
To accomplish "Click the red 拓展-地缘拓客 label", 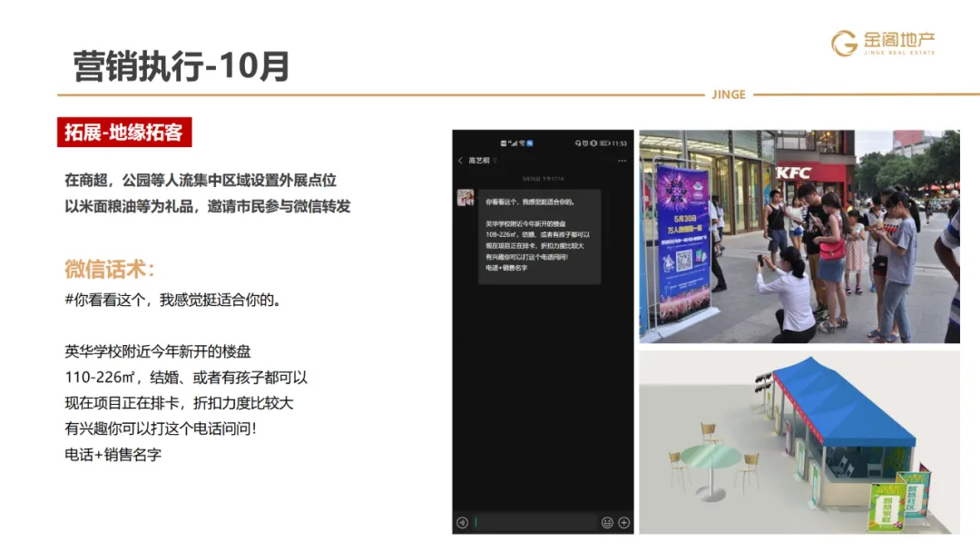I will (122, 133).
